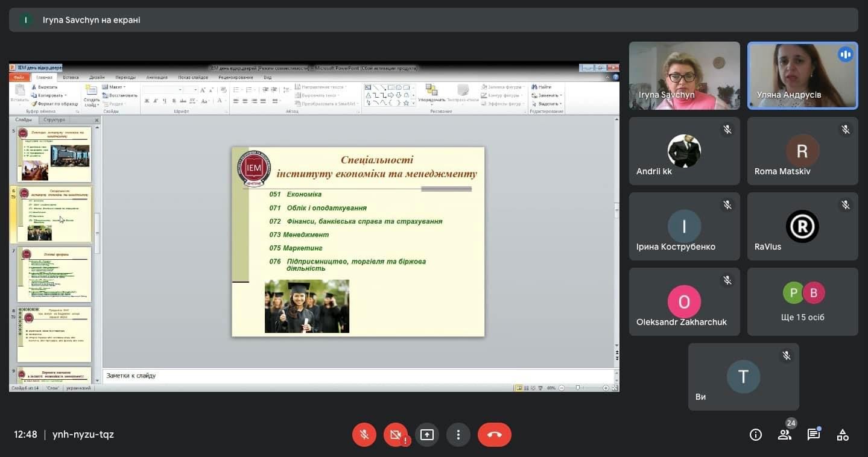Switch to the Структура pane tab
868x457 pixels.
pyautogui.click(x=54, y=120)
